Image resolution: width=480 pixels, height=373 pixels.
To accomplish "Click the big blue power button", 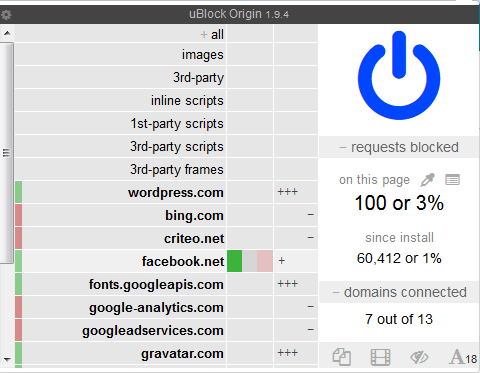I will point(399,76).
